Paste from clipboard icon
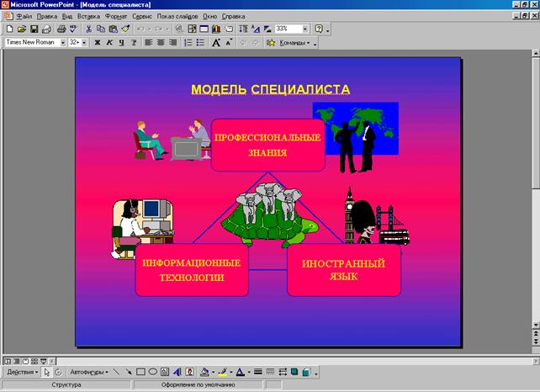The width and height of the screenshot is (540, 392). click(113, 29)
